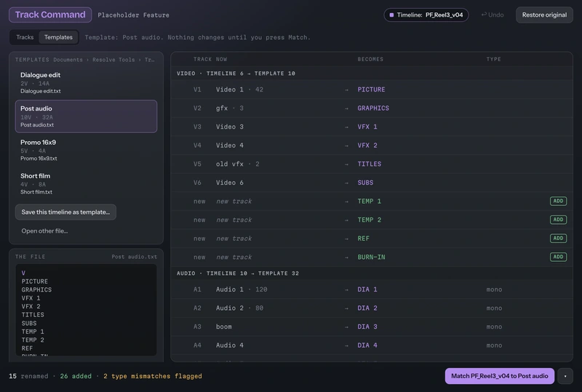Viewport: 582px width, 392px height.
Task: Click Match PF_Reel3_v04 to Post audio
Action: (x=499, y=376)
